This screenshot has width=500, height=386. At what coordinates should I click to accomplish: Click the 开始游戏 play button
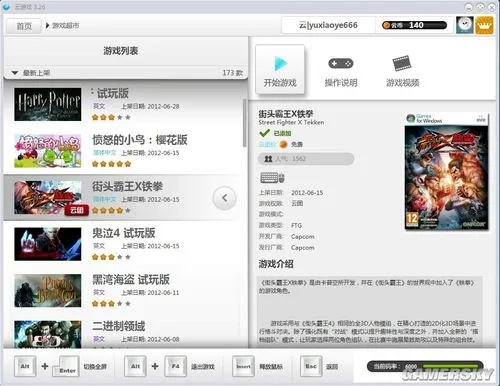click(280, 69)
